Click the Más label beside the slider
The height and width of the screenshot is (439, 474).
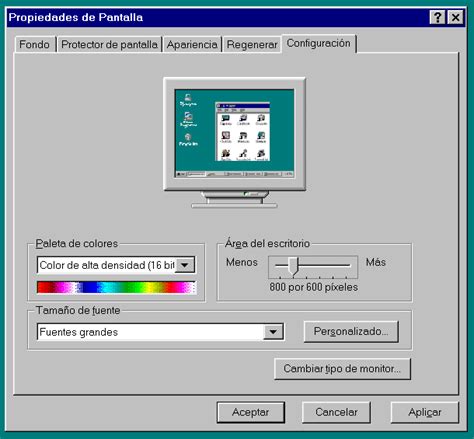click(x=376, y=262)
